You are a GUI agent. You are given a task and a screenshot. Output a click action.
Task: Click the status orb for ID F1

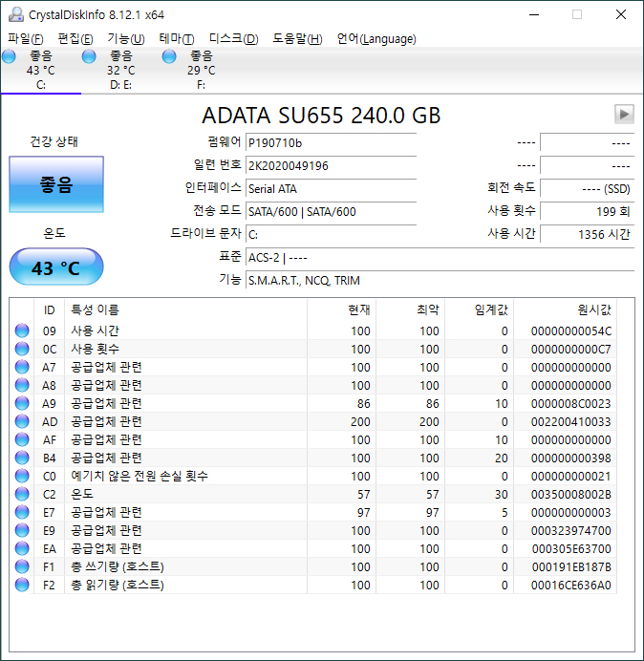(22, 566)
